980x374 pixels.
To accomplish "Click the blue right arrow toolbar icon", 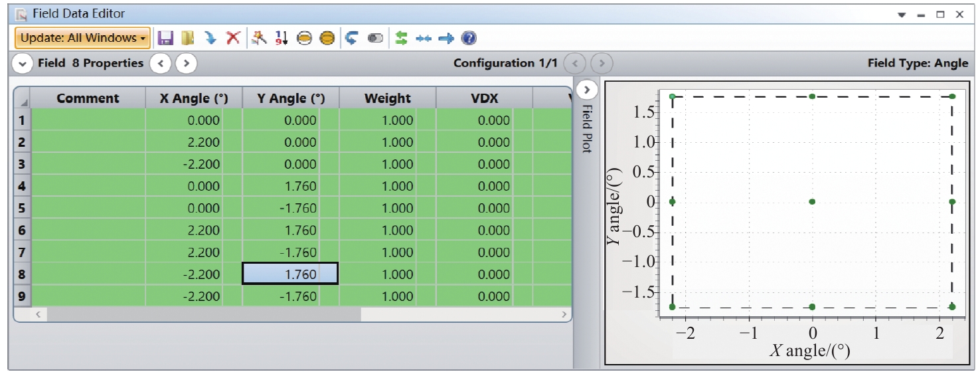I will (446, 39).
